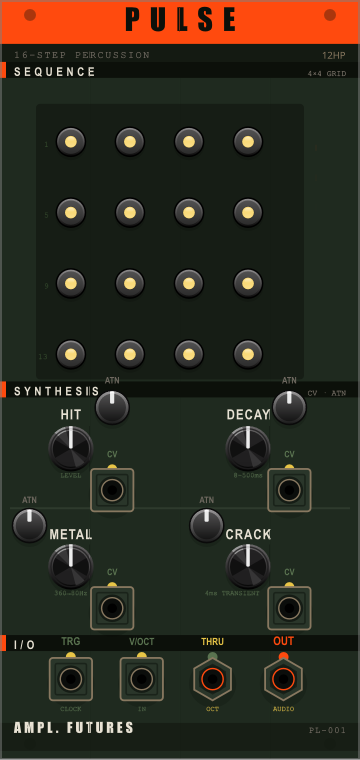The image size is (360, 760).
Task: Toggle step 14 button in bottom row
Action: [x=130, y=354]
